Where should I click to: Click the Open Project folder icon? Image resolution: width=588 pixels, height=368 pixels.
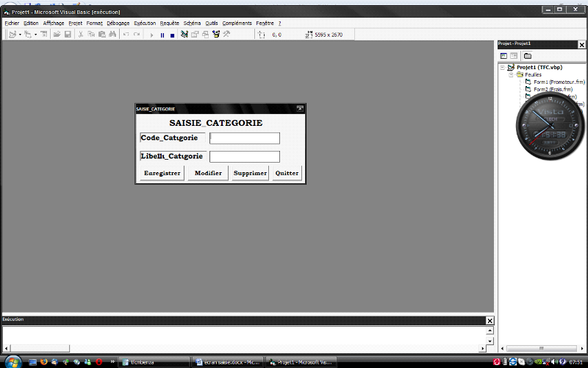[57, 35]
